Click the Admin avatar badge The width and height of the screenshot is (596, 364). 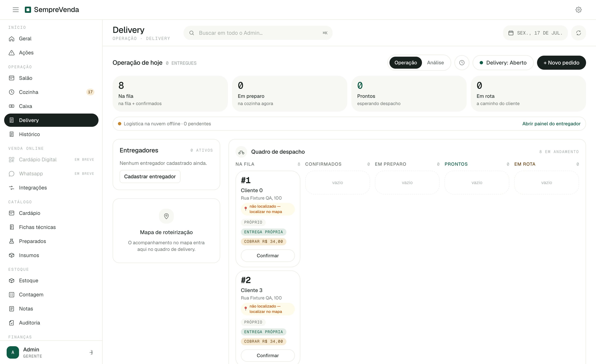13,352
